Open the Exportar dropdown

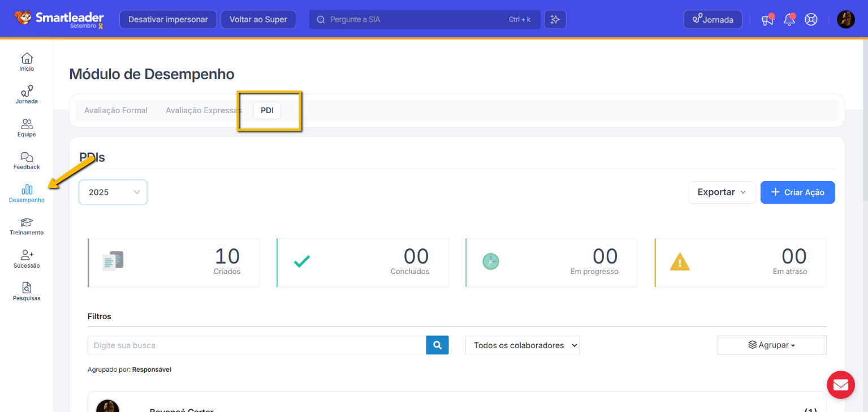click(x=722, y=192)
